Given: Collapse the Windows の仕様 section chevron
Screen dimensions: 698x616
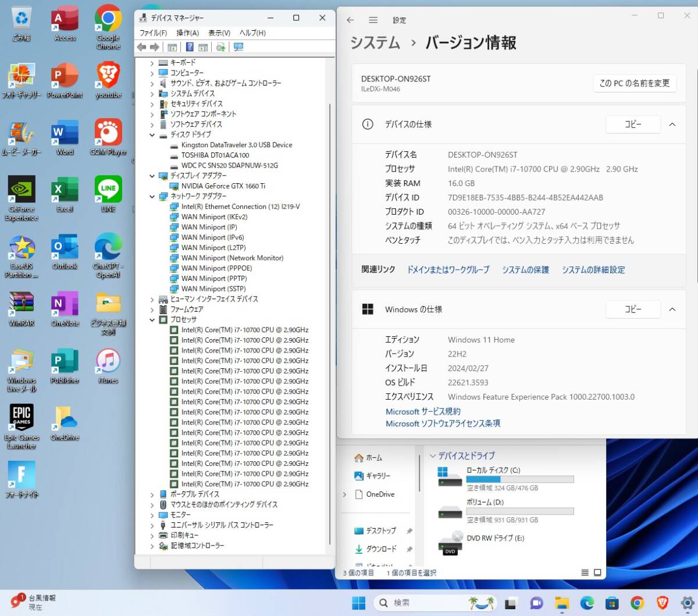Looking at the screenshot, I should [x=672, y=309].
